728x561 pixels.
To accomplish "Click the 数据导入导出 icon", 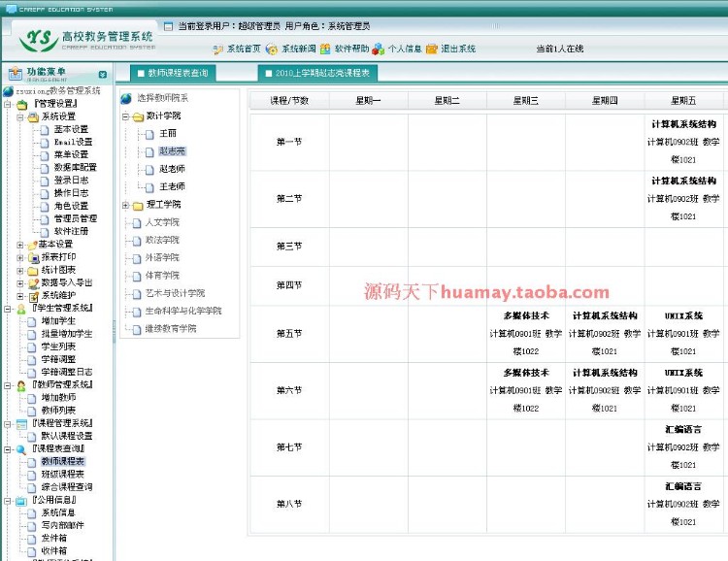I will pyautogui.click(x=33, y=283).
